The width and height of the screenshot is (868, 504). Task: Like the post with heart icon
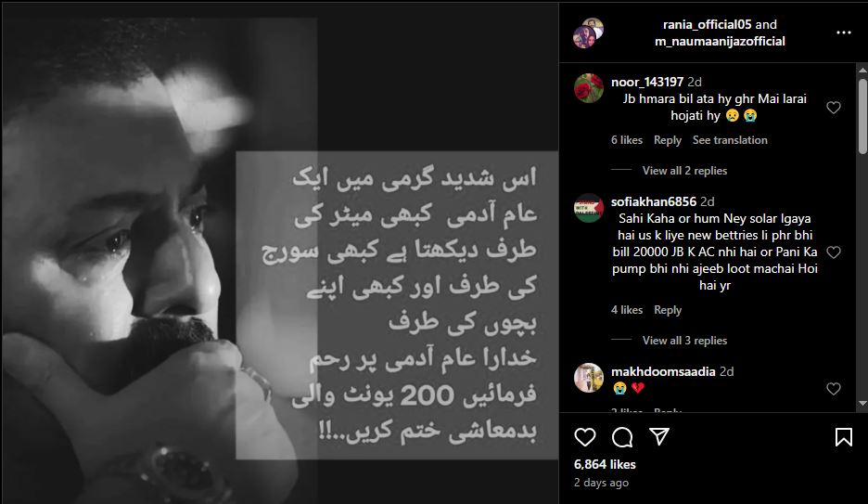584,437
